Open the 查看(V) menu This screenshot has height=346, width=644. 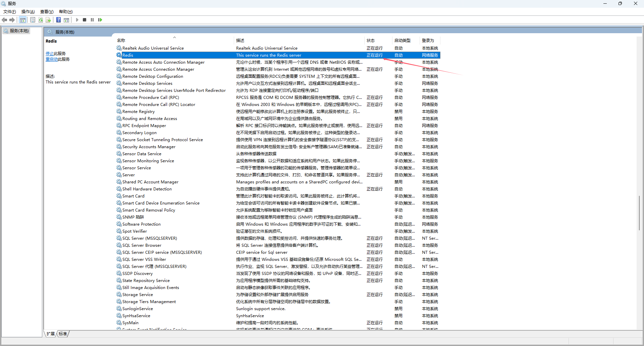pos(47,12)
